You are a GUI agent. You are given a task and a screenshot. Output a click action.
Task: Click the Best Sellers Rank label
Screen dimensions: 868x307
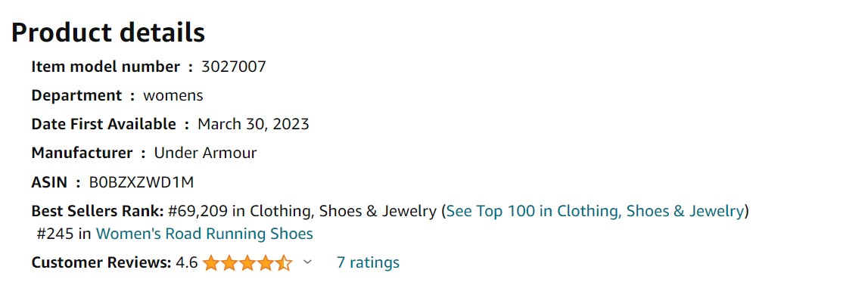click(x=98, y=211)
